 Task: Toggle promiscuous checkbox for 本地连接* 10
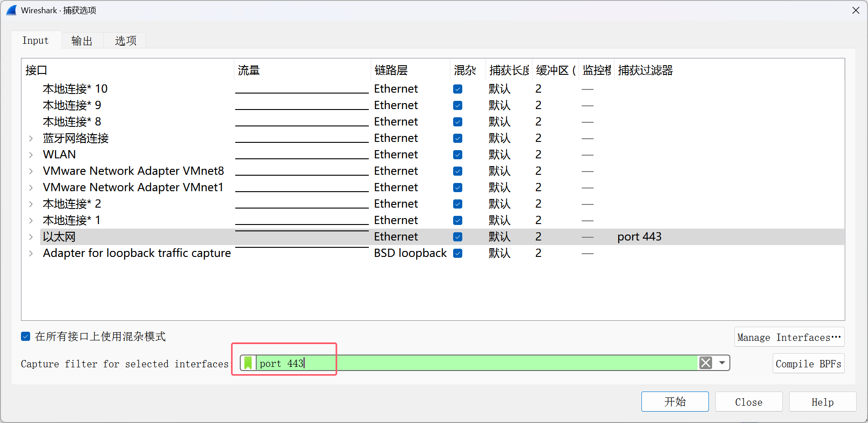click(x=458, y=89)
